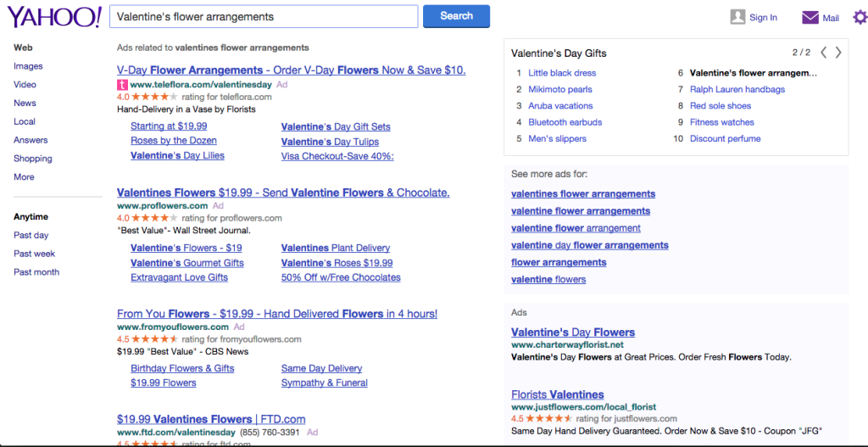Select Little black dress gift idea
This screenshot has width=868, height=447.
point(562,73)
